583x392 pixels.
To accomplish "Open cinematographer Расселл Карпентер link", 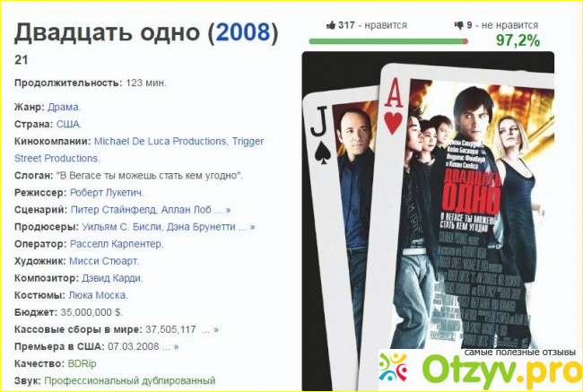I will pos(116,244).
